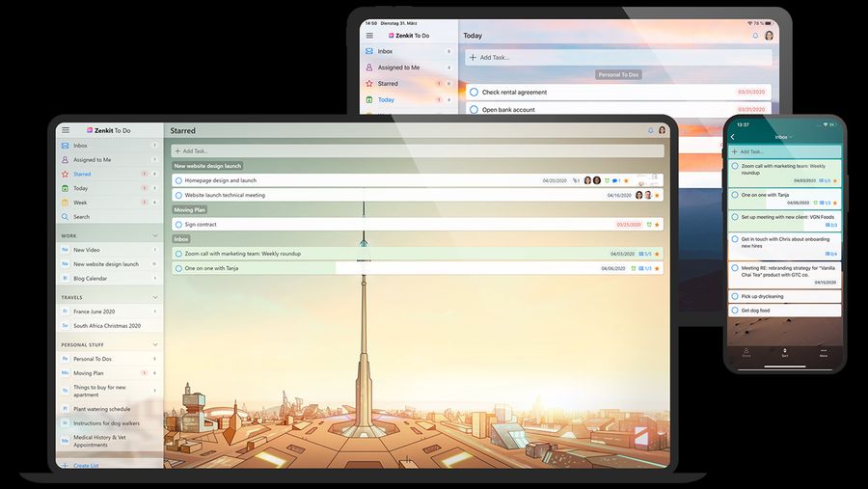Open the user avatar on the tablet Today header
The image size is (868, 489).
coord(769,36)
